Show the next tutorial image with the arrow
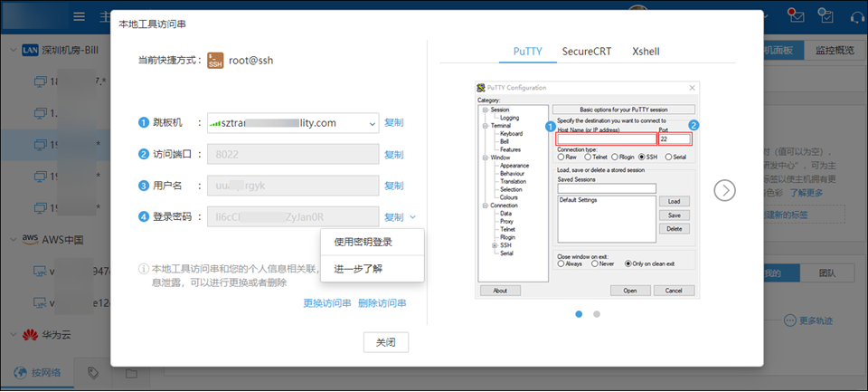This screenshot has height=392, width=868. [724, 190]
